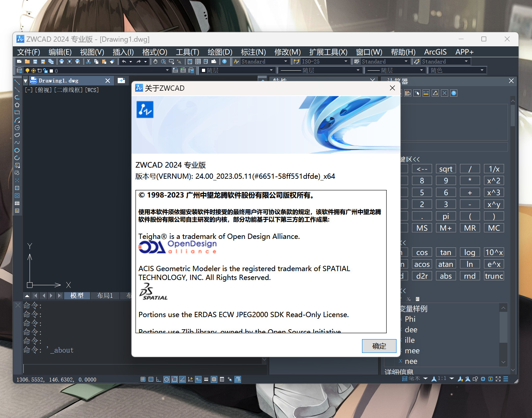This screenshot has width=532, height=418.
Task: Click the calculator panel help icon
Action: [x=454, y=93]
